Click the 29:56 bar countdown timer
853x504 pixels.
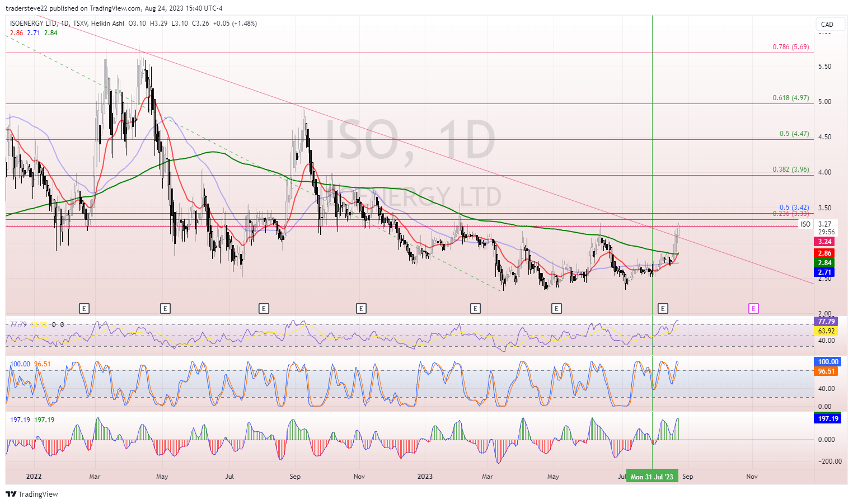826,232
